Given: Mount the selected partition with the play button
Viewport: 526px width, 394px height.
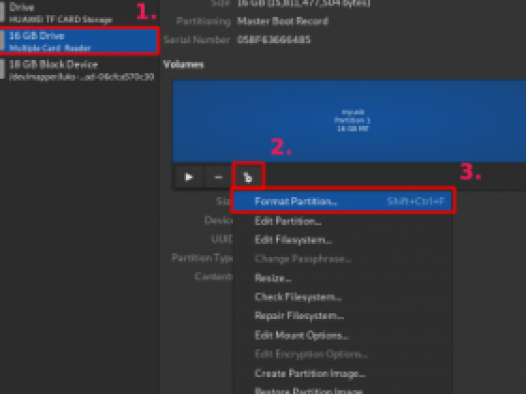Looking at the screenshot, I should tap(189, 177).
